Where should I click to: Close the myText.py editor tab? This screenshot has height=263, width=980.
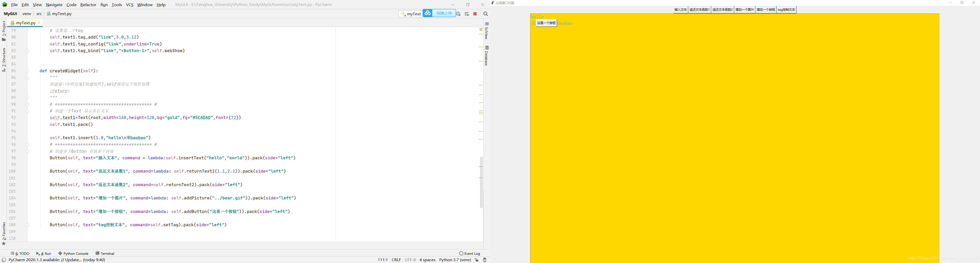click(39, 23)
